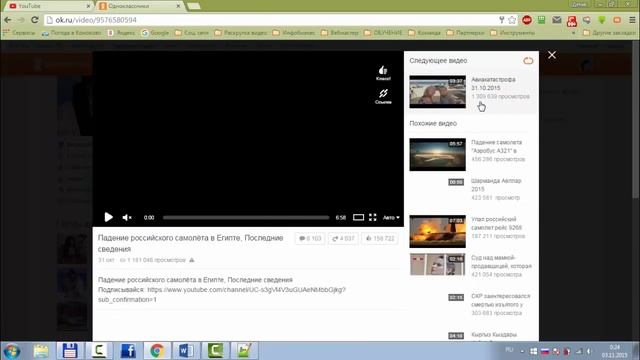
Task: Open Упал российский самолет video thumbnail
Action: pyautogui.click(x=438, y=231)
